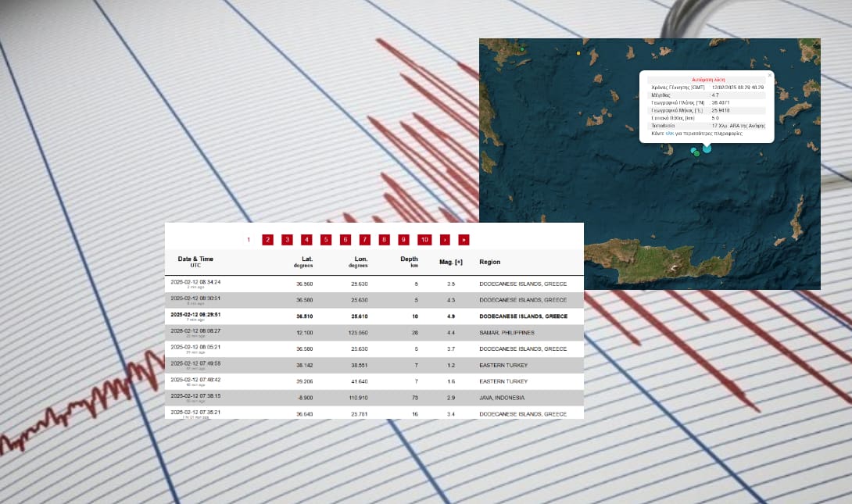Jump to last page with double-arrow button
This screenshot has height=504, width=852.
point(464,240)
